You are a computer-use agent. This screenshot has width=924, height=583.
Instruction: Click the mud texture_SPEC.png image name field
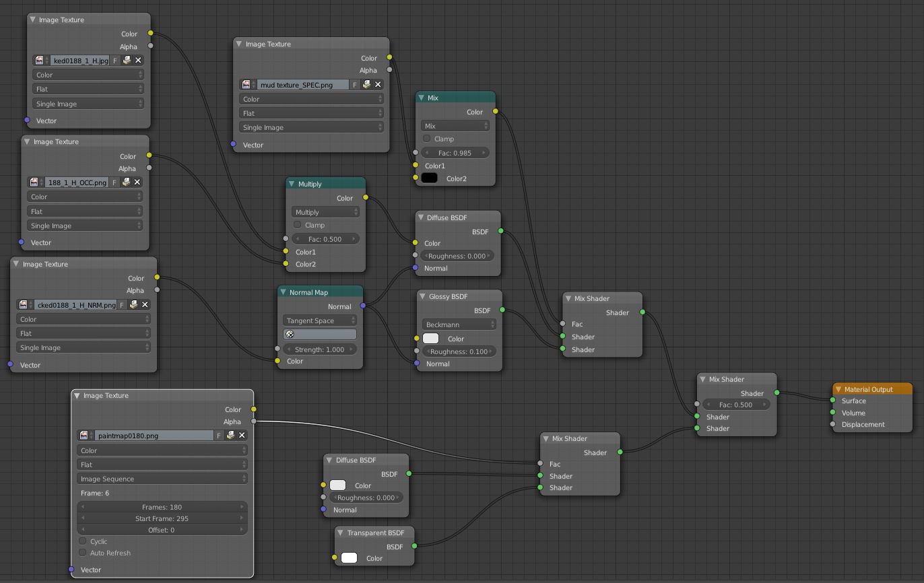[304, 85]
